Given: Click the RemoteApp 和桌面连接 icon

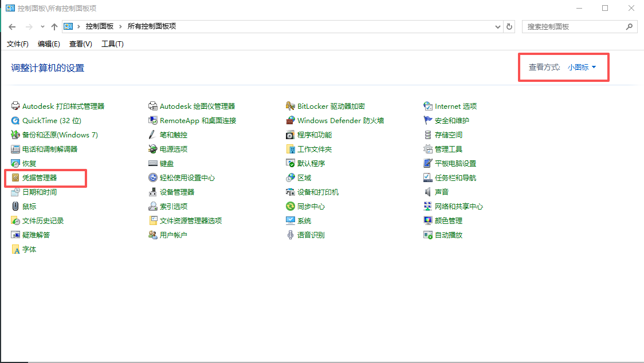Looking at the screenshot, I should point(153,120).
